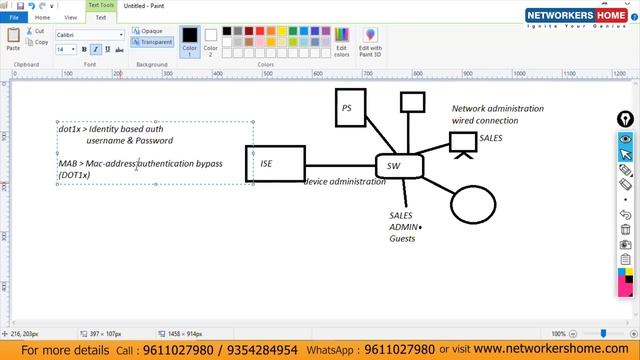Click the zoom slider handle
This screenshot has width=640, height=360.
pos(603,333)
